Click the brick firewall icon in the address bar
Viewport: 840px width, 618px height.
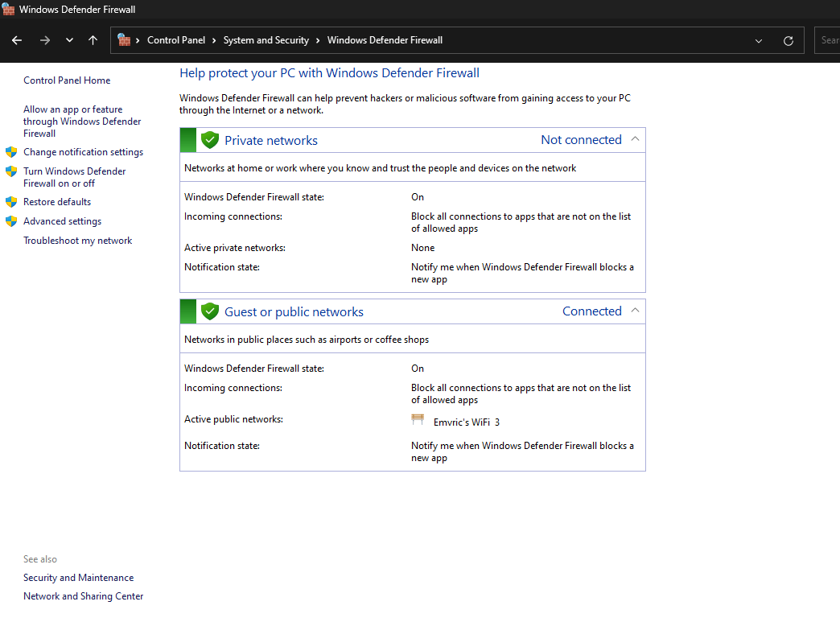pyautogui.click(x=123, y=39)
